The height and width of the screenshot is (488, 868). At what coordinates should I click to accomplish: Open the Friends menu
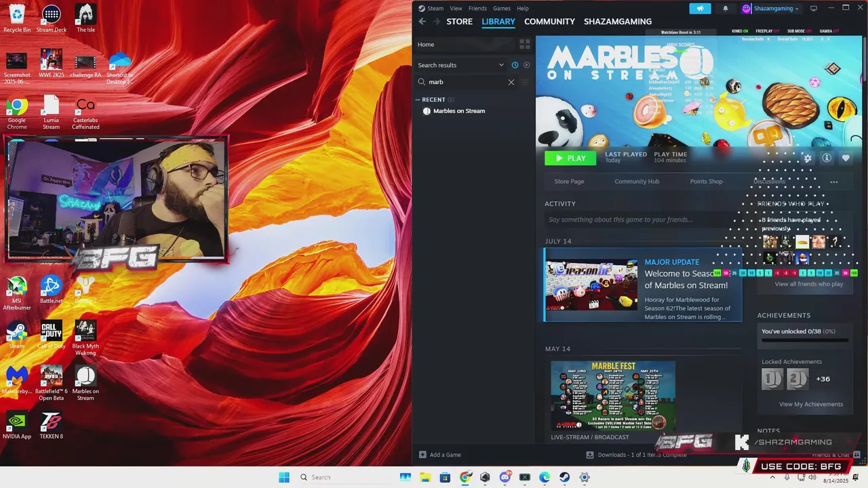(477, 8)
